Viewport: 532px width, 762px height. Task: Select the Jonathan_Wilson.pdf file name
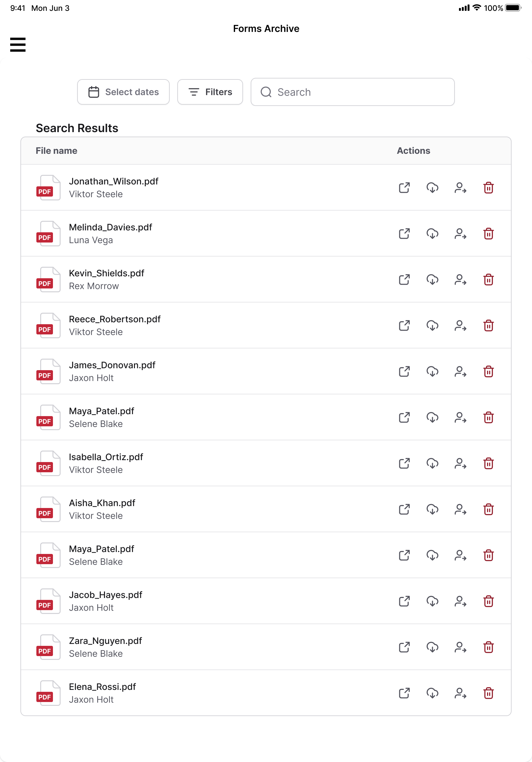tap(114, 181)
